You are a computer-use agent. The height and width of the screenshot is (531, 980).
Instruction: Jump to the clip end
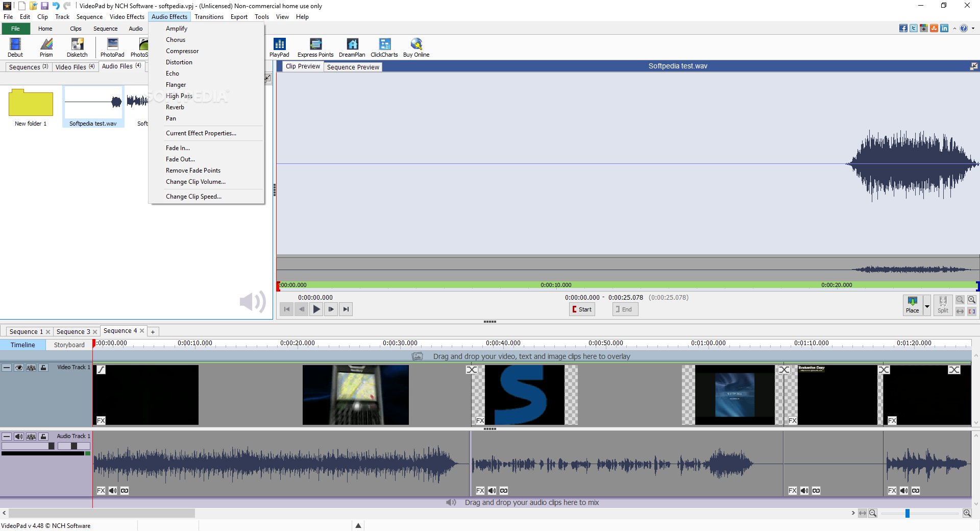(x=346, y=309)
